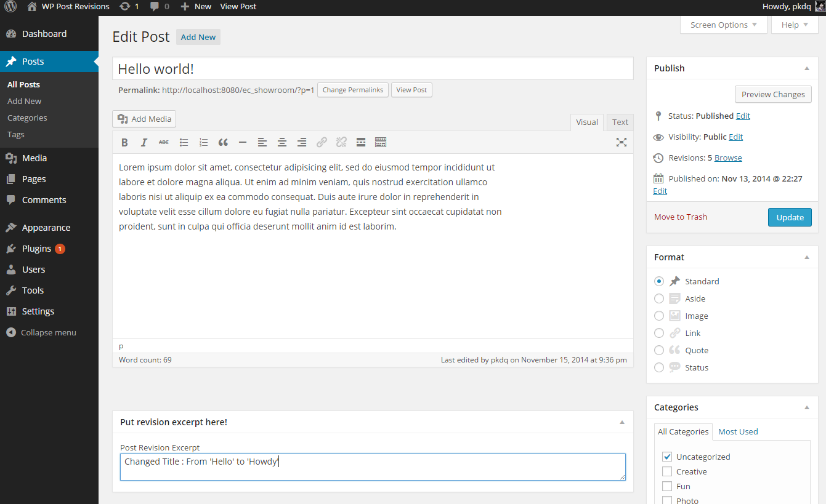Click into the post title field
Image resolution: width=826 pixels, height=504 pixels.
click(x=373, y=69)
